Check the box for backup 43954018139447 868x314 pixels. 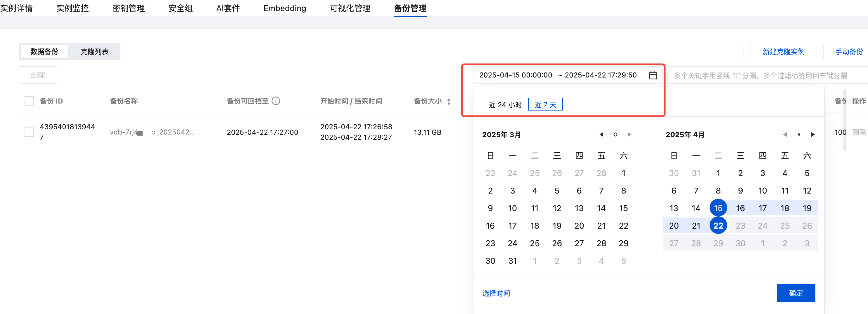pos(29,132)
